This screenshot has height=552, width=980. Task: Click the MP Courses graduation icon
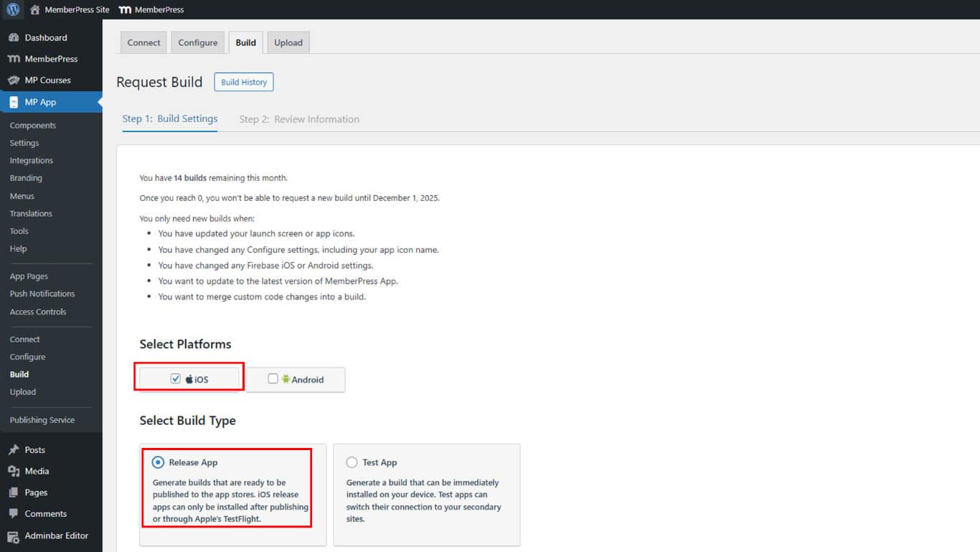(14, 80)
